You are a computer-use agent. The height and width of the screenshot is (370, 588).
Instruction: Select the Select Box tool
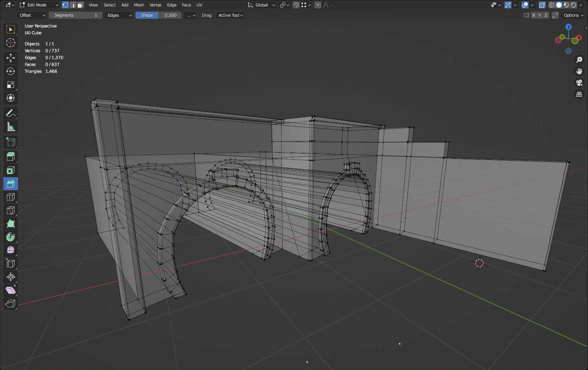pos(11,30)
